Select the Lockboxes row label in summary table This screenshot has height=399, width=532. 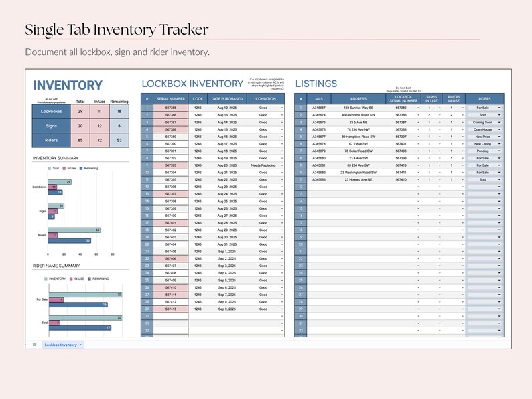pos(51,112)
